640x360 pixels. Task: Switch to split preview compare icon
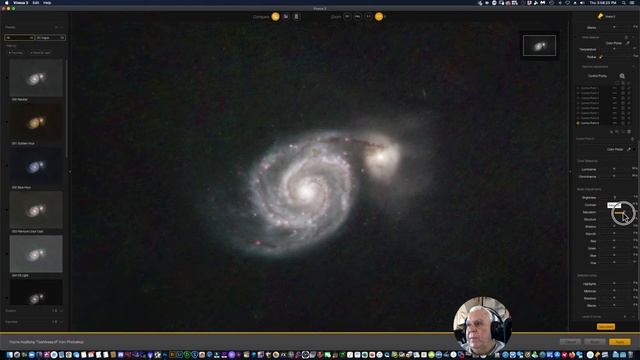(286, 16)
